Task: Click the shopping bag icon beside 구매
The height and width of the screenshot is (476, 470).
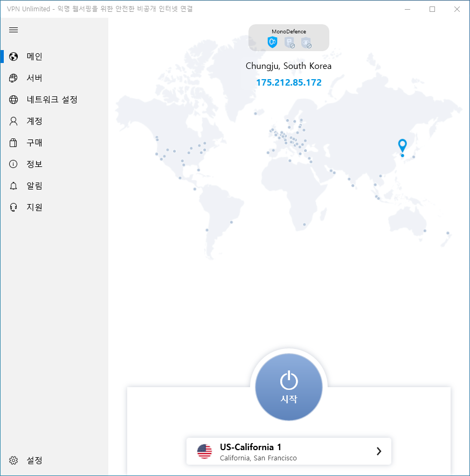Action: (13, 143)
